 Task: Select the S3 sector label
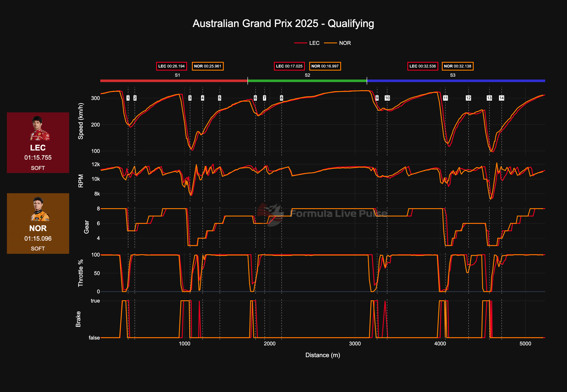(x=453, y=75)
